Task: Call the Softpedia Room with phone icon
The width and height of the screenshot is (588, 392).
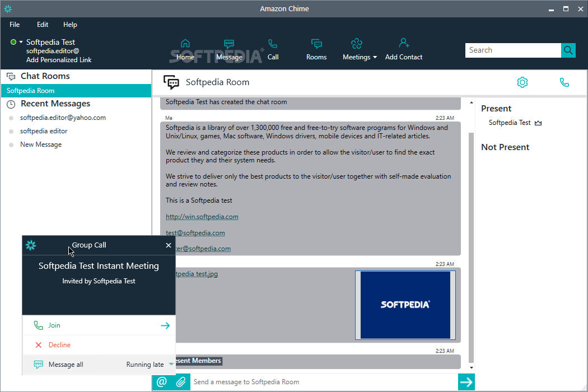Action: 564,82
